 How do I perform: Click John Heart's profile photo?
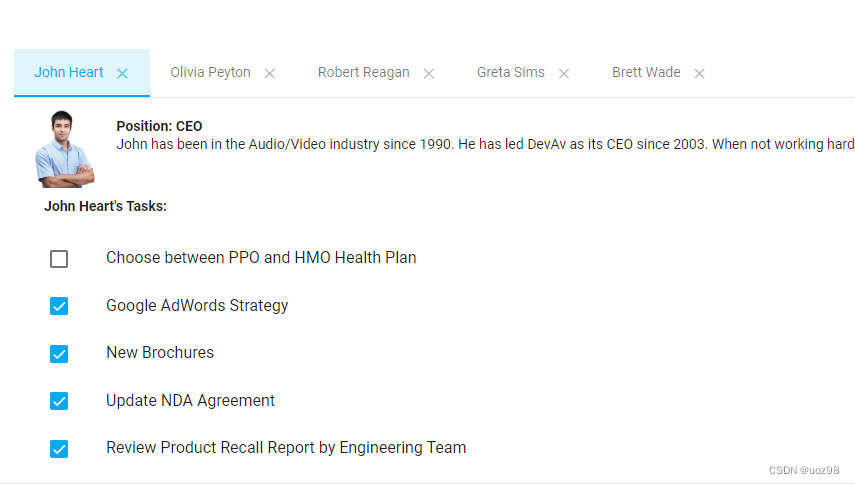click(65, 149)
